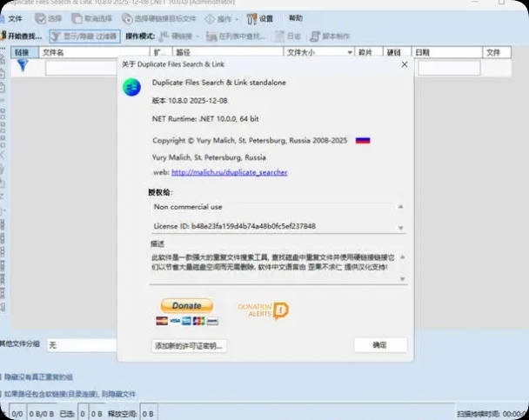Screen dimensions: 529x420
Task: Open the malich.ru/duplicate_searcher link
Action: coord(230,172)
